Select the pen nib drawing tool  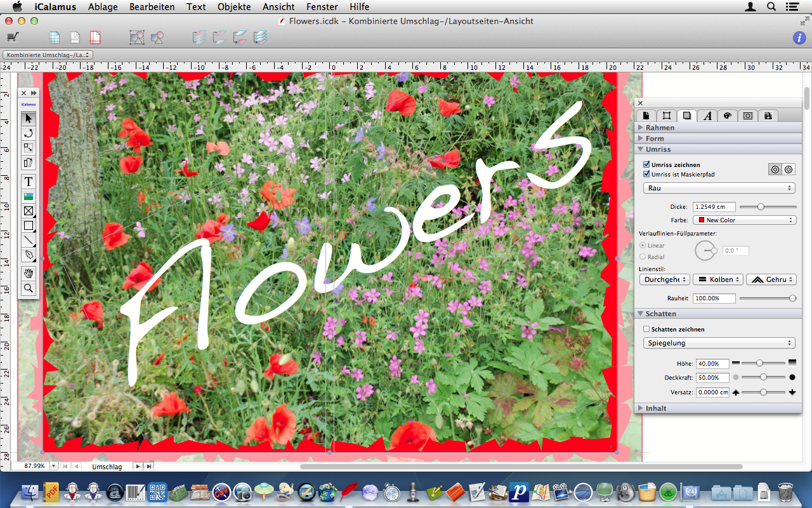[x=29, y=255]
